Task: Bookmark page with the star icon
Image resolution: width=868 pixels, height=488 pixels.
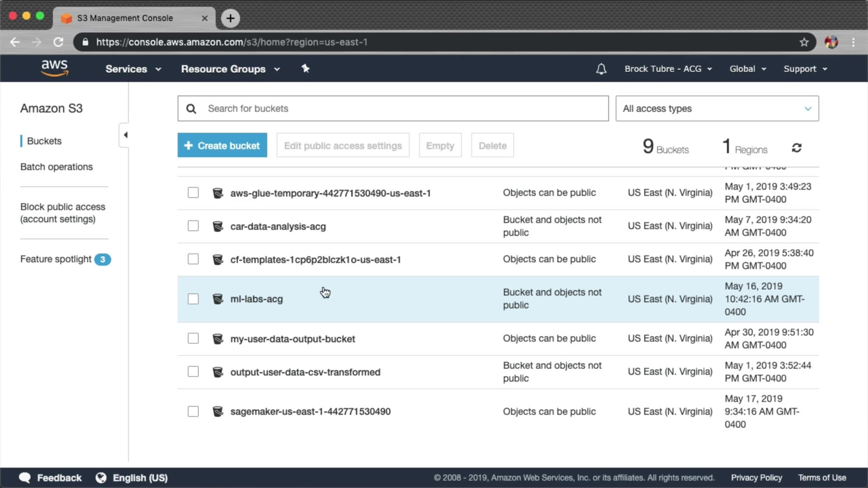Action: point(804,42)
